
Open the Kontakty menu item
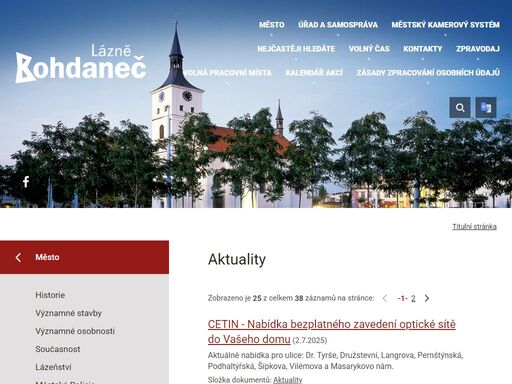click(423, 49)
